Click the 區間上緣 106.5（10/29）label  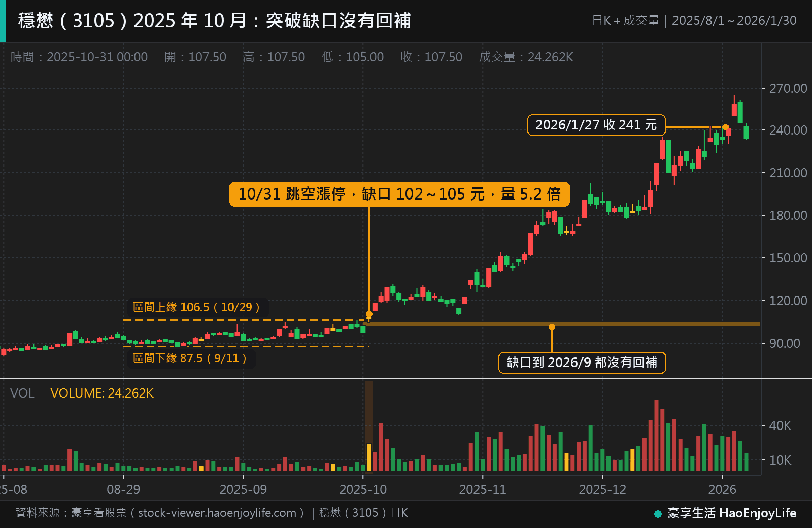[197, 307]
